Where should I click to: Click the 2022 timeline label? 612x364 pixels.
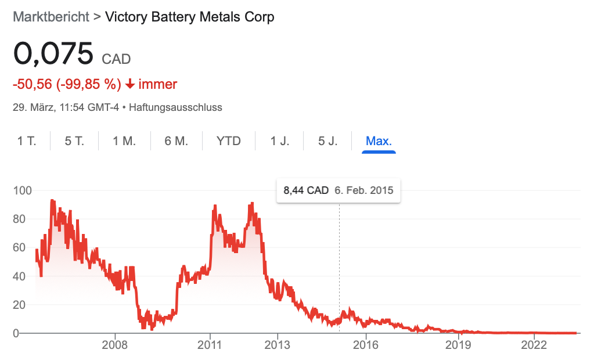(534, 345)
